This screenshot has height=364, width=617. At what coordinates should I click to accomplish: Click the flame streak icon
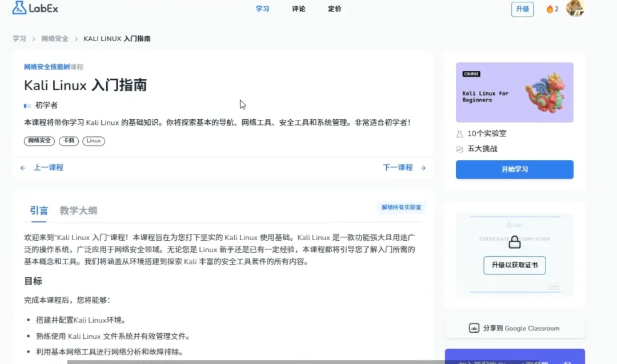550,9
